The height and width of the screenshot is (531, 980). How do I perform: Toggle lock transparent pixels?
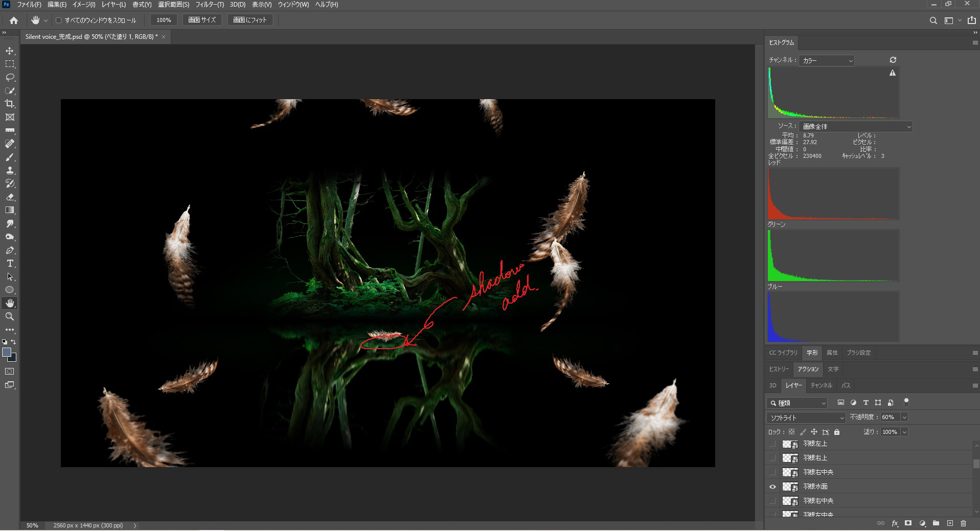791,432
